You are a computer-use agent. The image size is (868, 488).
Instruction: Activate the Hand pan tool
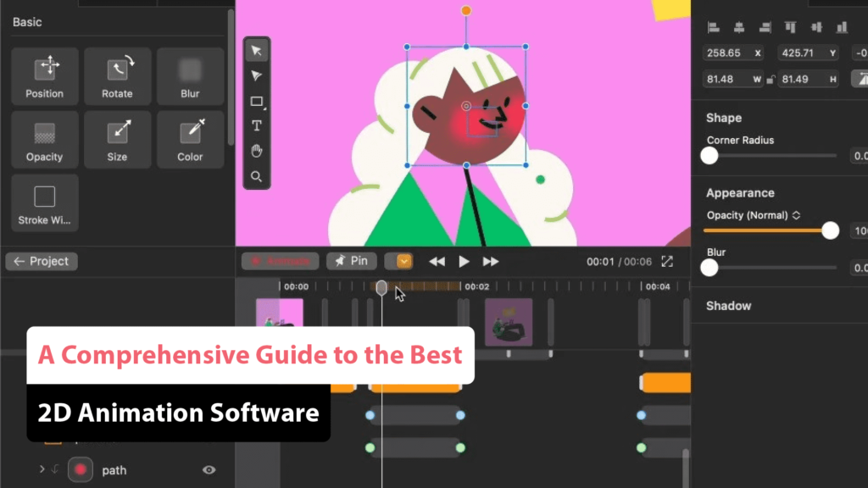[256, 151]
